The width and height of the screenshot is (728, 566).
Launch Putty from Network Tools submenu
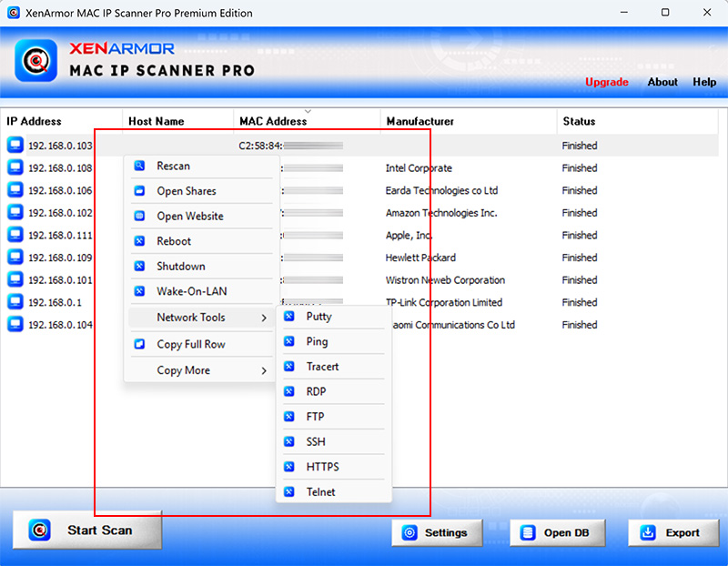pos(334,316)
